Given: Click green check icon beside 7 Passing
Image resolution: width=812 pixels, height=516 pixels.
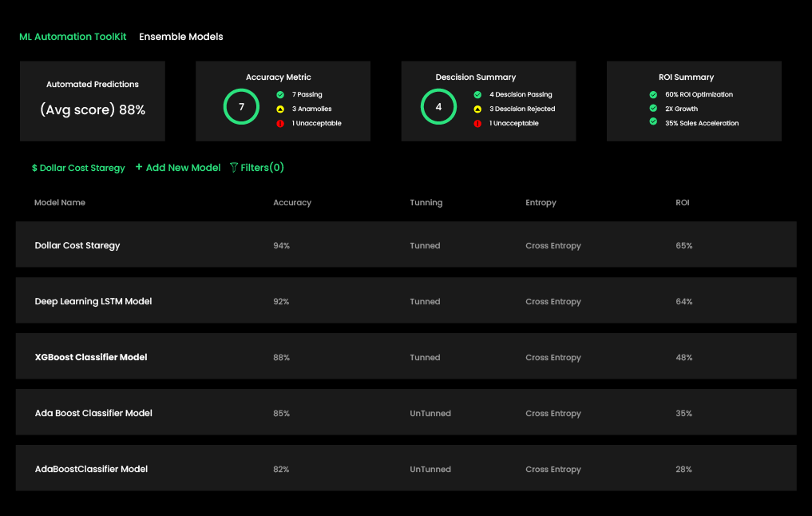Looking at the screenshot, I should click(x=280, y=94).
